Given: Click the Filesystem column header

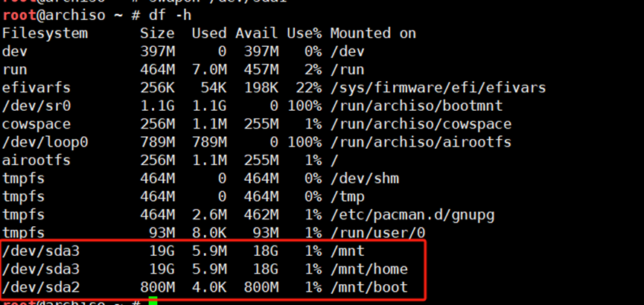Looking at the screenshot, I should [x=45, y=33].
